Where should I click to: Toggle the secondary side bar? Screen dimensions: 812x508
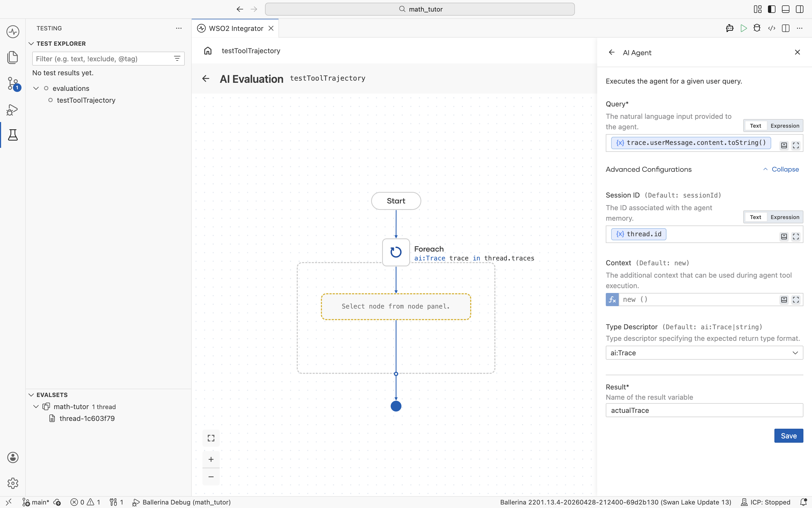click(800, 9)
